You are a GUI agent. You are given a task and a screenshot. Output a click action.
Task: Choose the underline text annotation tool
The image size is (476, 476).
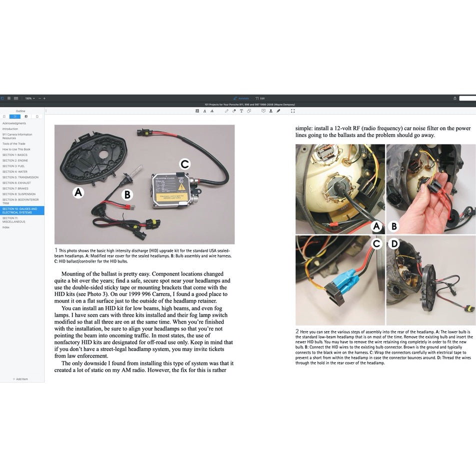point(204,111)
